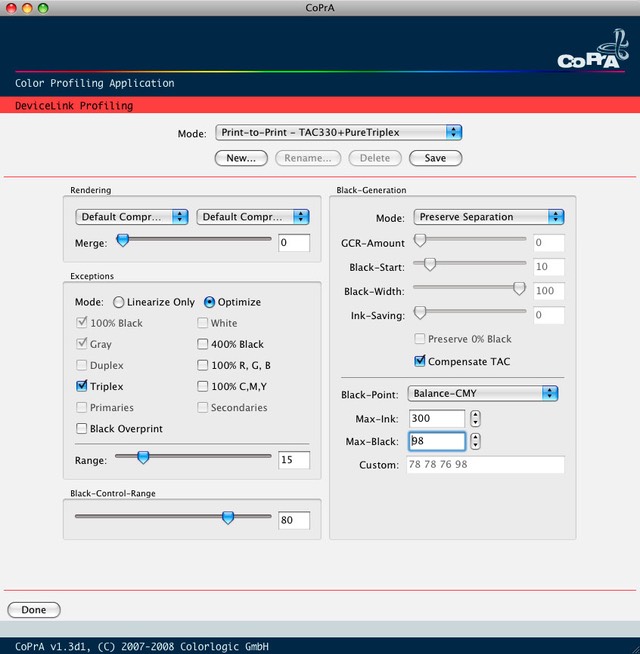Open the Black-Point Balance-CMY dropdown

coord(483,393)
